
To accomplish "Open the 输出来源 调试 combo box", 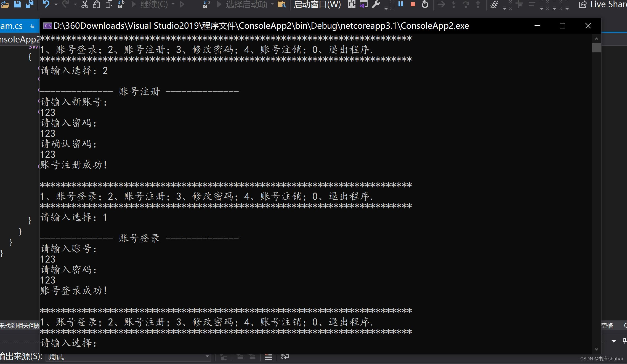I will pos(128,357).
